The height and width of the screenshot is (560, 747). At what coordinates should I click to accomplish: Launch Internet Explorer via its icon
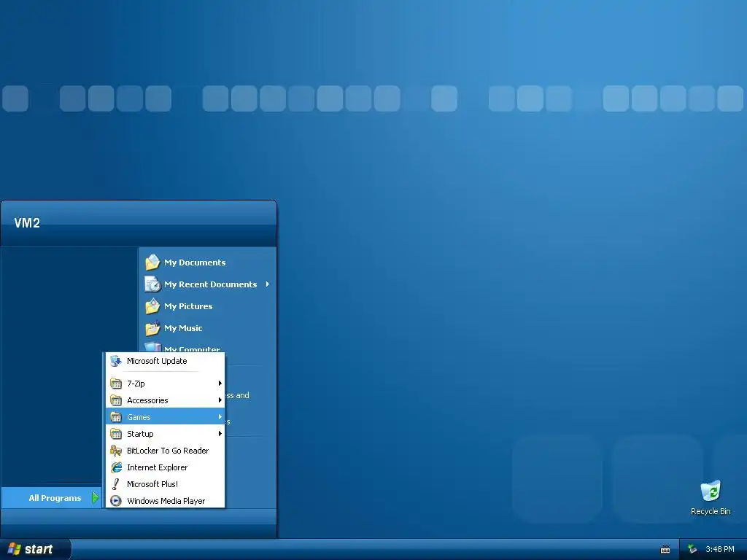(116, 467)
